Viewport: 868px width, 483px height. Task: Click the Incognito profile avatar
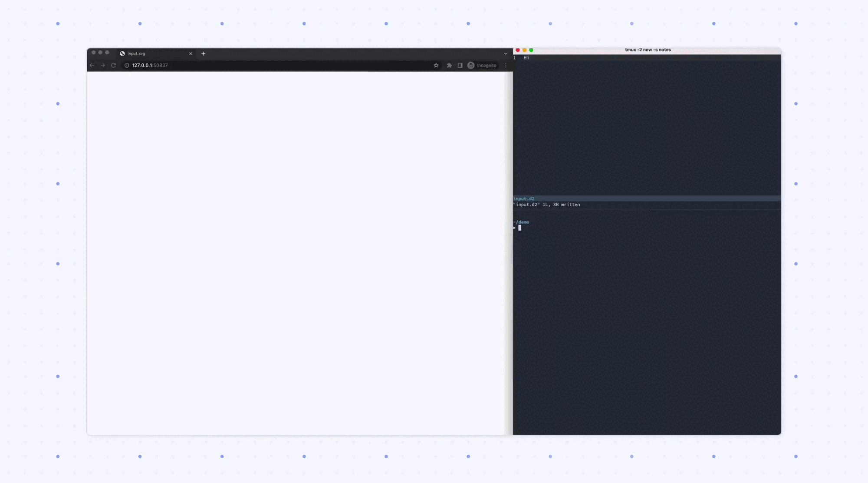click(471, 65)
